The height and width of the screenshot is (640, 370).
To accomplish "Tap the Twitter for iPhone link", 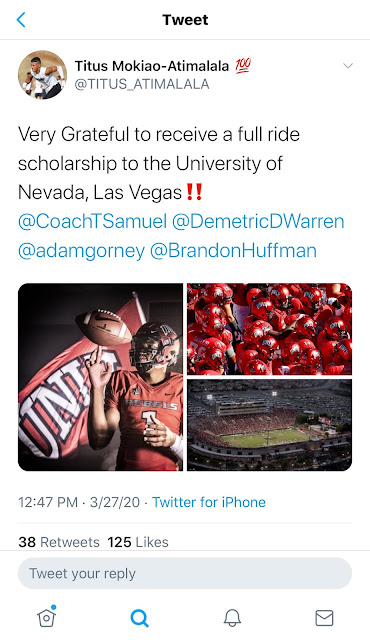I will coord(209,502).
